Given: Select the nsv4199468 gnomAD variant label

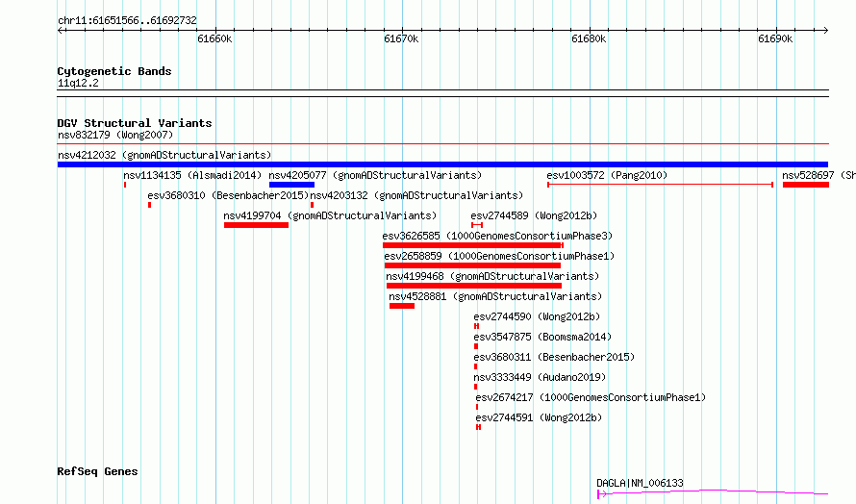Looking at the screenshot, I should click(492, 276).
